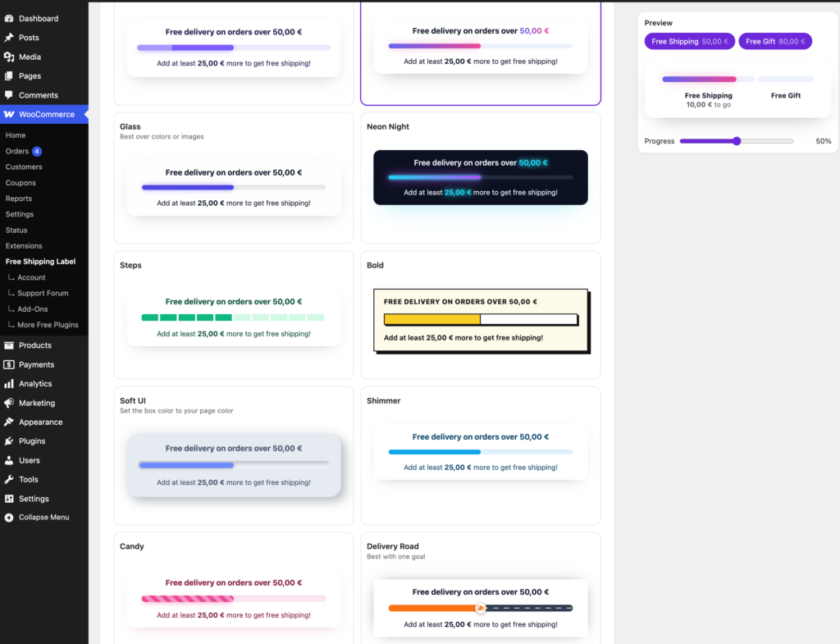Click the Marketing megaphone icon
Viewport: 840px width, 644px height.
pyautogui.click(x=9, y=403)
